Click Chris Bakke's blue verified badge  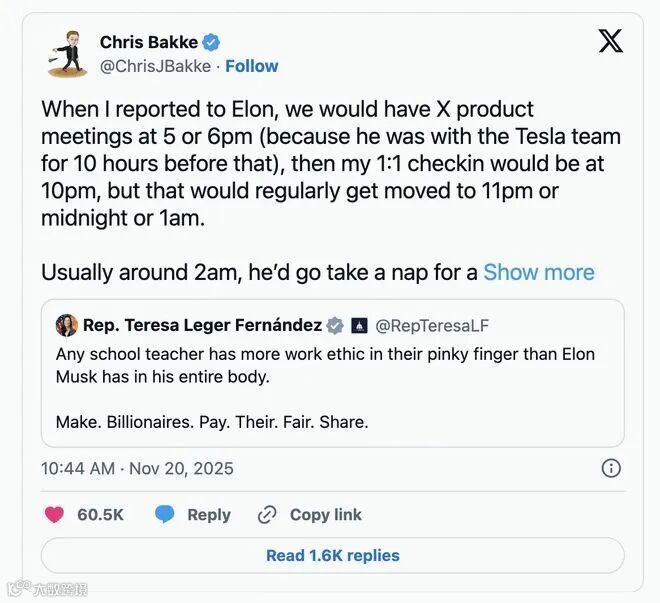tap(212, 42)
